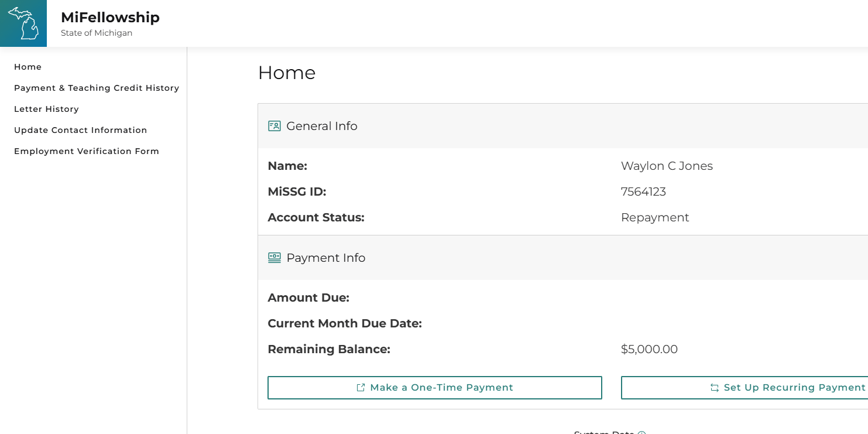Select the MiSSG ID value 7564123
868x434 pixels.
click(643, 192)
